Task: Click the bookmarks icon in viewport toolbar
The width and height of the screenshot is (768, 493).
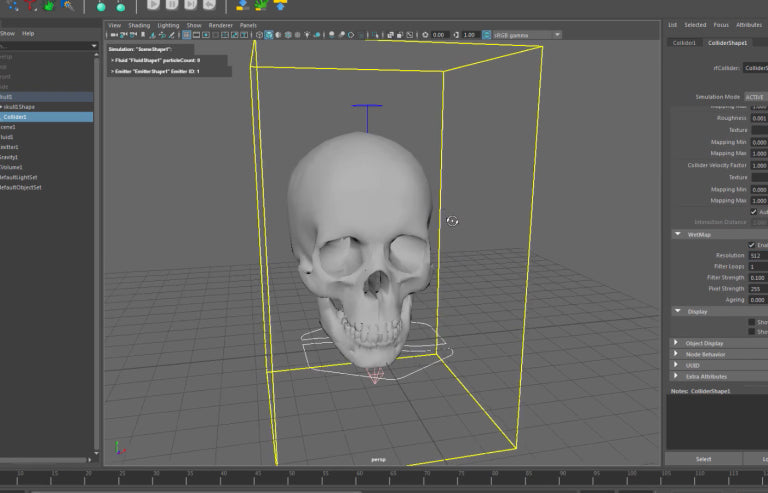Action: click(x=143, y=35)
